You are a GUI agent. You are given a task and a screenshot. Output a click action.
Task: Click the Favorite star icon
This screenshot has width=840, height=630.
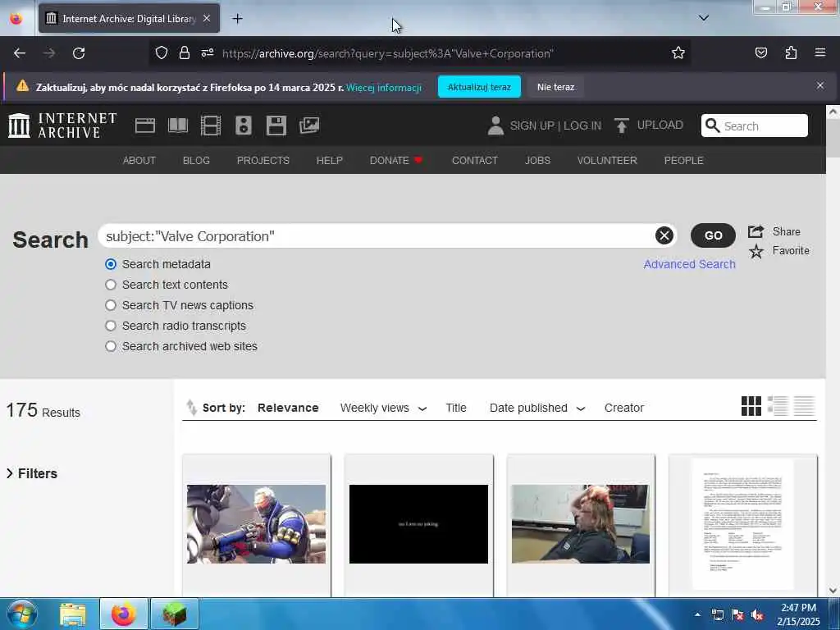point(756,251)
